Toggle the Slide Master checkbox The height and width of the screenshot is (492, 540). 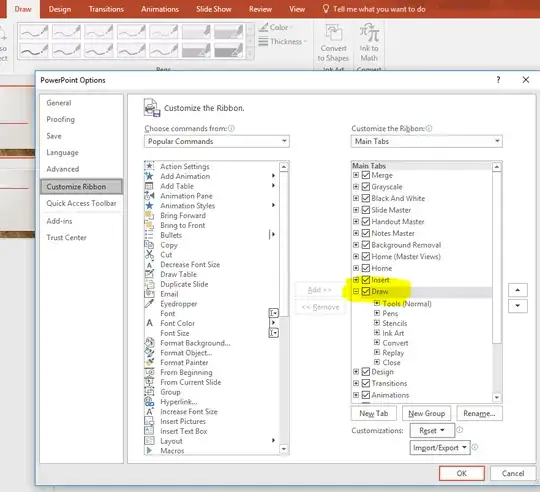tap(366, 210)
